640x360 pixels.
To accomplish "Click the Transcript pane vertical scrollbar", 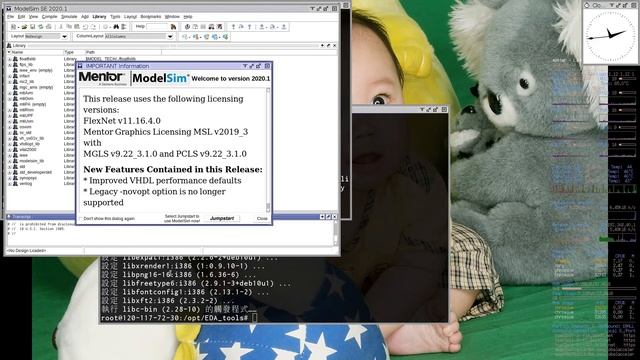I will point(336,233).
